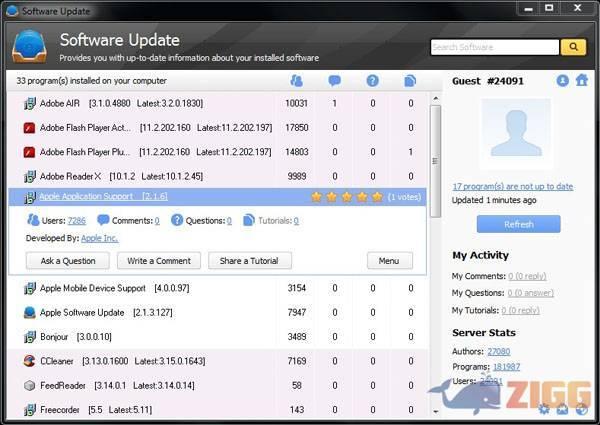Viewport: 600px width, 425px height.
Task: Click the Adobe Flash Player ActiveX icon
Action: click(x=29, y=128)
